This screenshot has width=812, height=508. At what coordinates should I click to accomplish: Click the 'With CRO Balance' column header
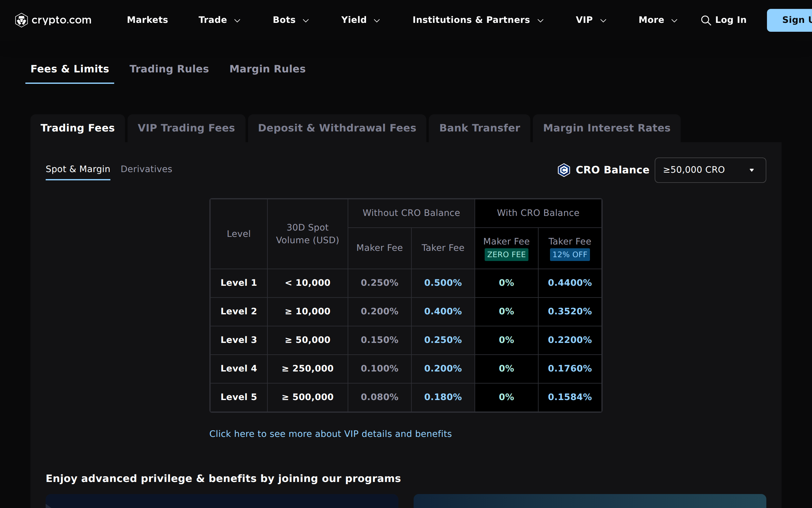coord(538,213)
